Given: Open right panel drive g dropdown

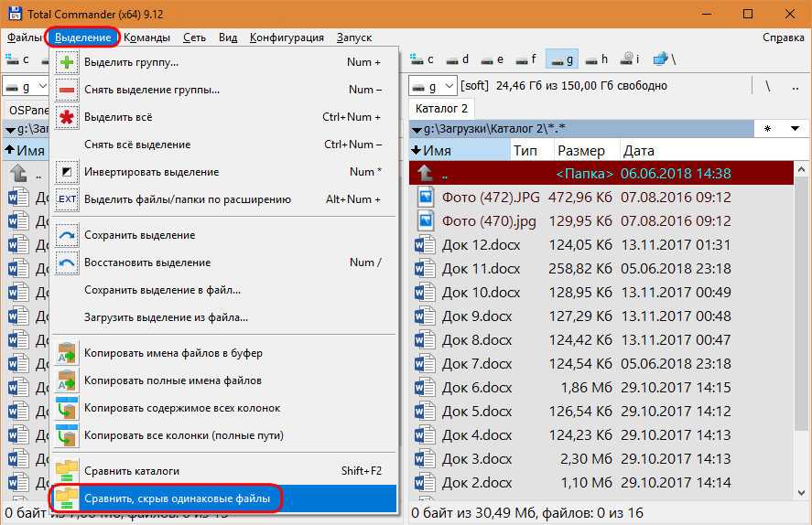Looking at the screenshot, I should click(433, 86).
